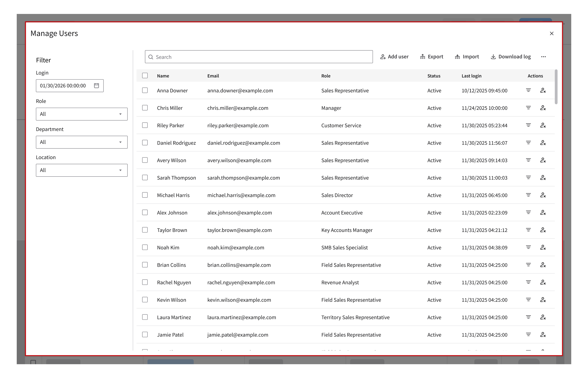Click remove user icon for Noah Kim
This screenshot has height=378, width=588.
pyautogui.click(x=543, y=247)
